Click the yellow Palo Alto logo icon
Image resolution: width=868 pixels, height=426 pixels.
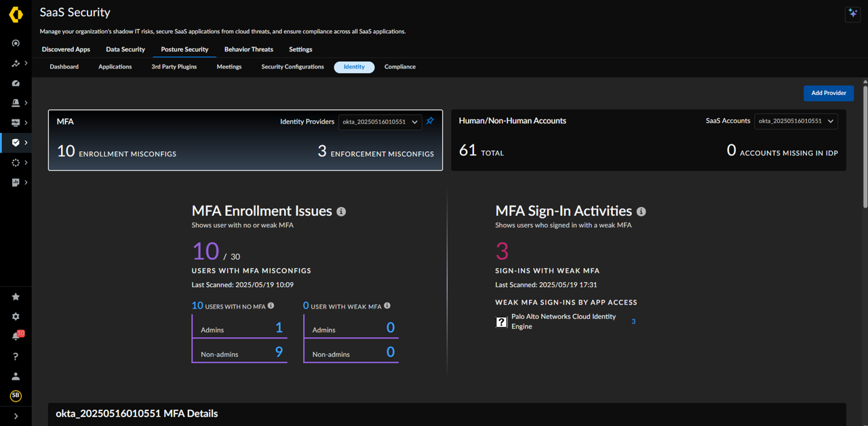coord(16,14)
